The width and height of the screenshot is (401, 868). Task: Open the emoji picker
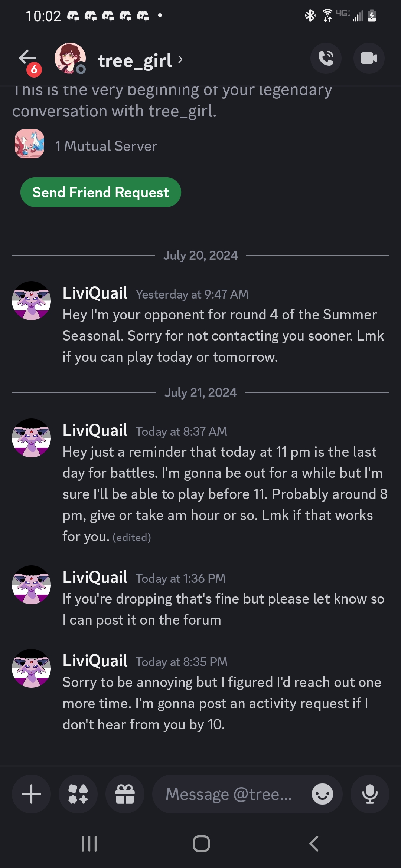pyautogui.click(x=322, y=794)
